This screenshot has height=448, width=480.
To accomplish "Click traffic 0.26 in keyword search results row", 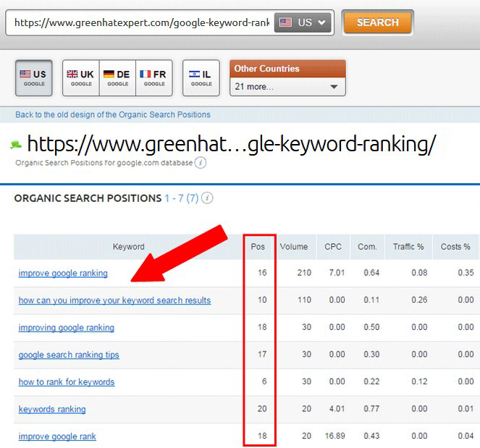I will pos(419,300).
